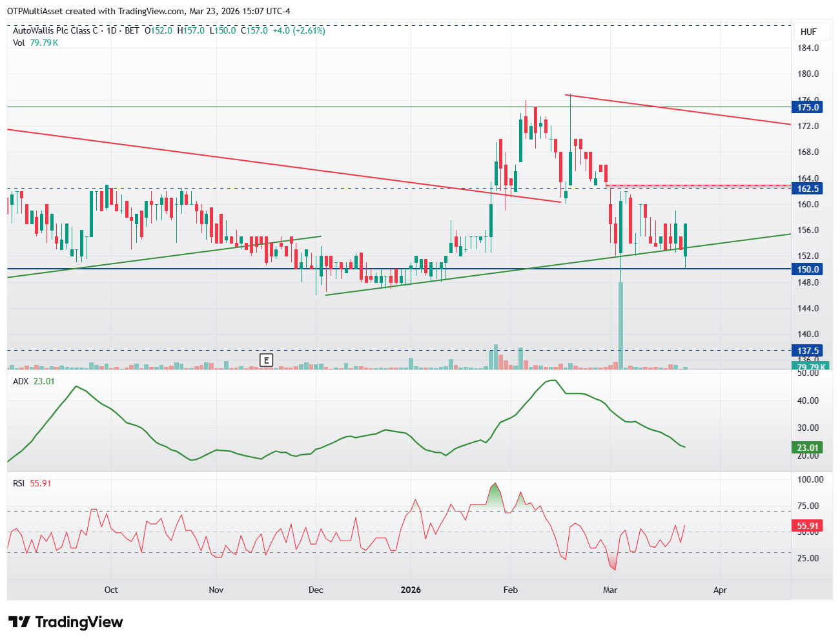Click the 2026 year label on the time axis
Viewport: 840px width, 644px height.
coord(411,590)
